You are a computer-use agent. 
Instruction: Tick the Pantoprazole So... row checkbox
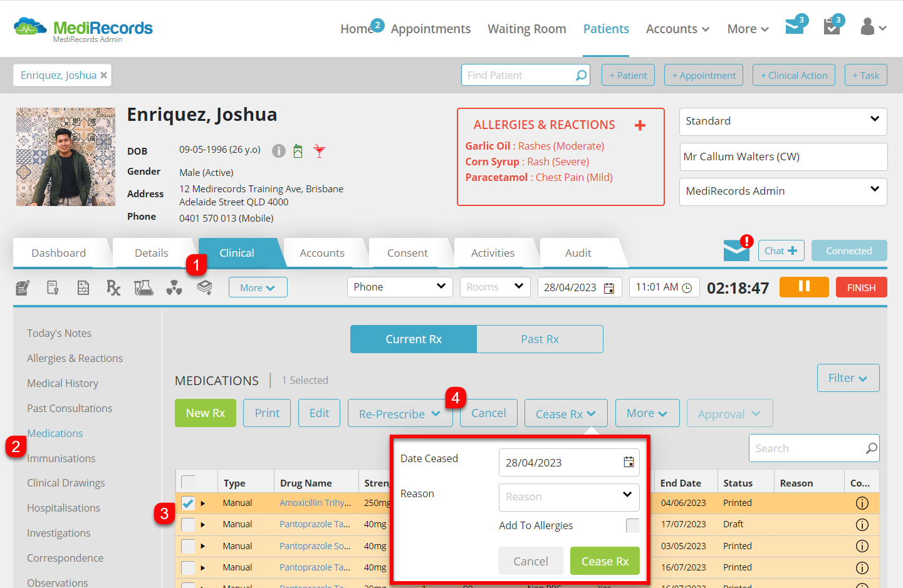[188, 546]
